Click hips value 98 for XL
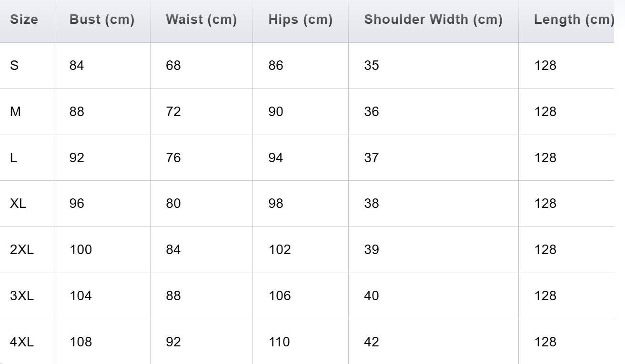 275,204
